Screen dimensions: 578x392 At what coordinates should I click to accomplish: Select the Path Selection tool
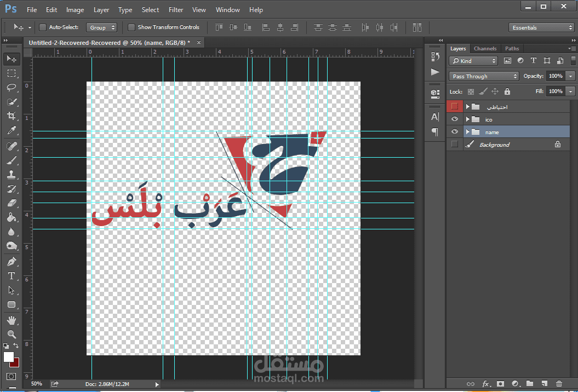click(x=12, y=290)
